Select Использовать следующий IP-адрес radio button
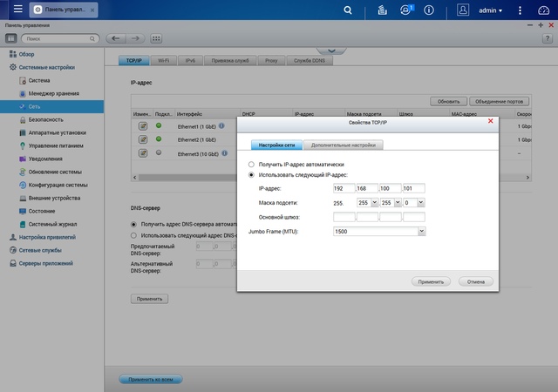The height and width of the screenshot is (392, 558). click(x=252, y=175)
